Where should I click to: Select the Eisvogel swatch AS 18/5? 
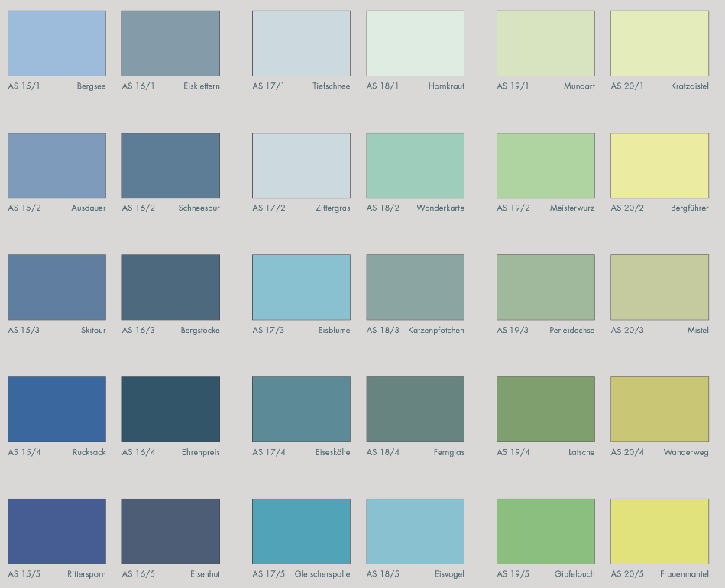[x=415, y=531]
